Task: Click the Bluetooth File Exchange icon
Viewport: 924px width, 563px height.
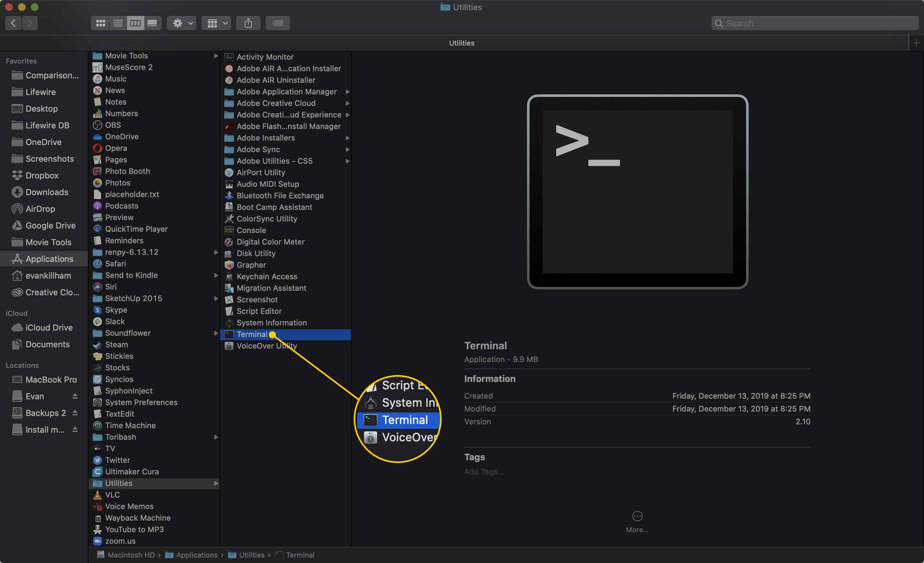Action: click(229, 195)
